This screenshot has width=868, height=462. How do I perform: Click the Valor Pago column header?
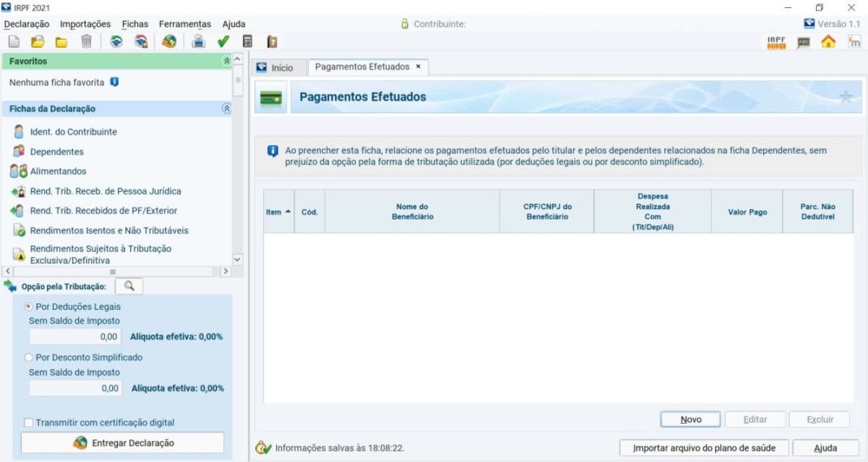point(747,211)
